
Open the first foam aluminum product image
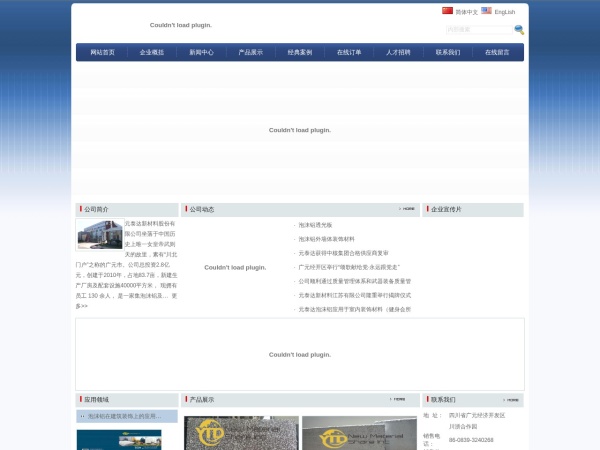tap(241, 433)
